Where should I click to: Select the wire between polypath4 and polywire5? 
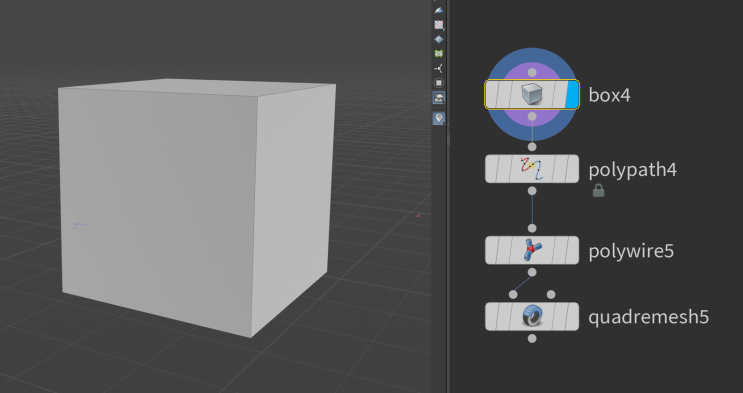(x=532, y=210)
